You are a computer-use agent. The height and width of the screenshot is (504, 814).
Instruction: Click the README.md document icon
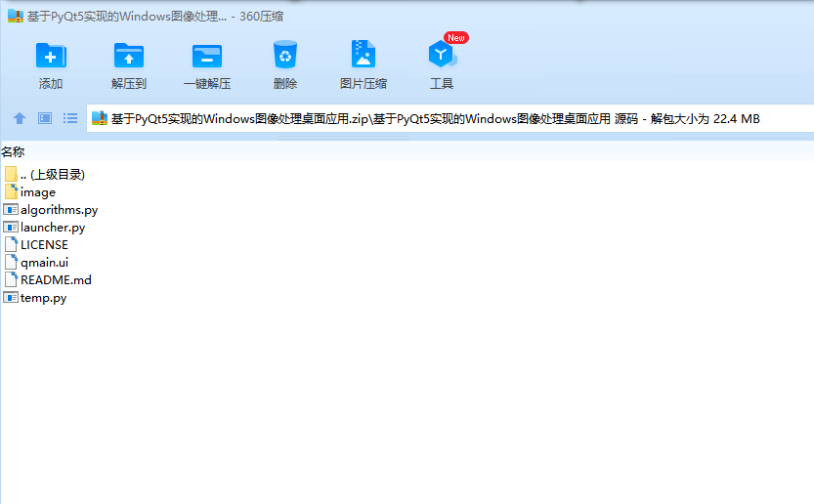click(11, 279)
